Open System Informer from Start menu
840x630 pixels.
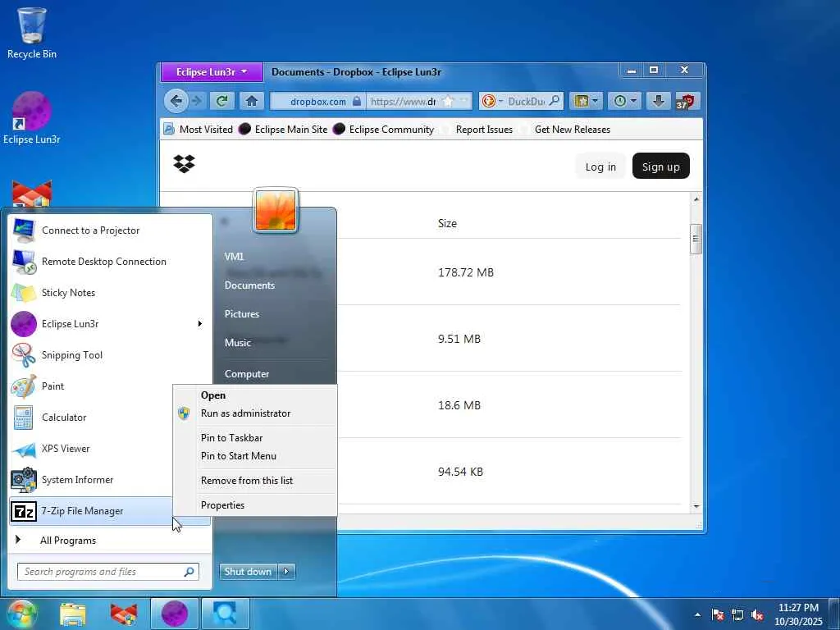(91, 479)
